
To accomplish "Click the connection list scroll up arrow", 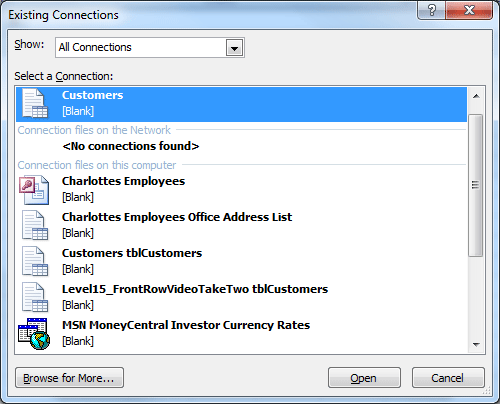I will pos(476,96).
